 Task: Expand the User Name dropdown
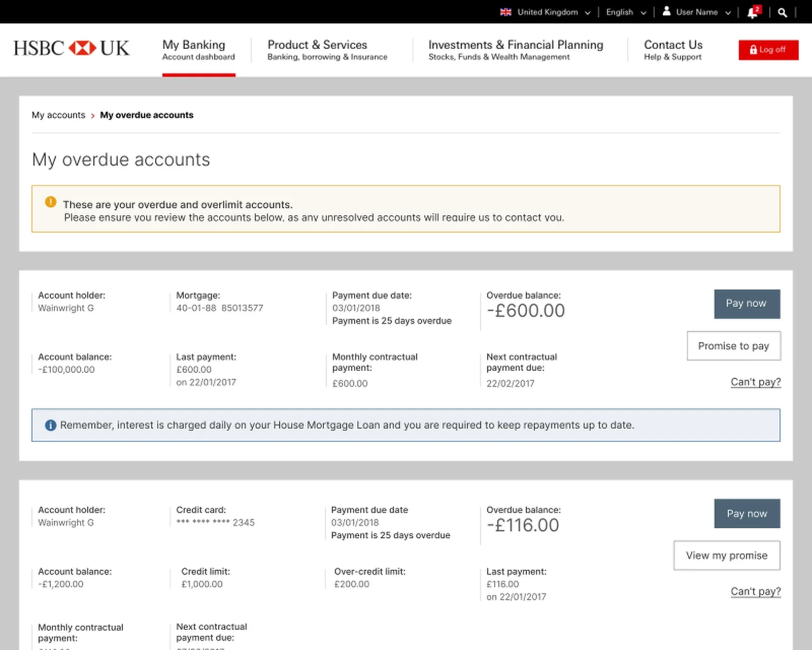pyautogui.click(x=696, y=12)
